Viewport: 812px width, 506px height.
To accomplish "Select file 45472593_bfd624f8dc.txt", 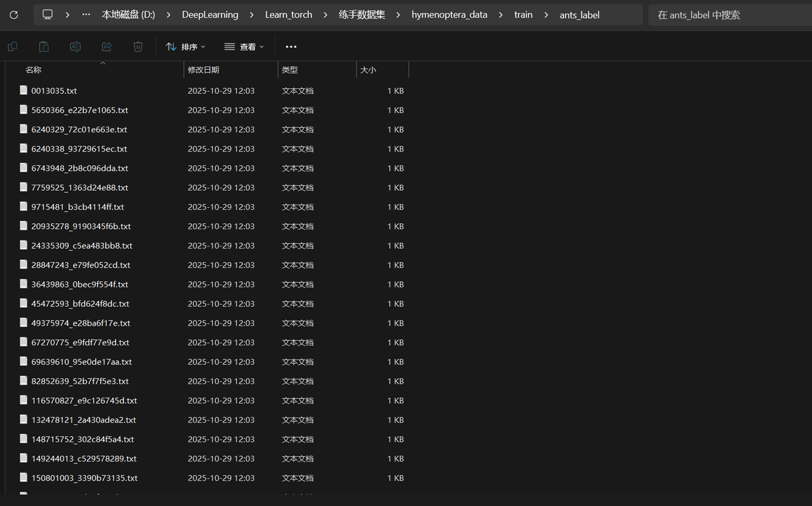I will 80,304.
